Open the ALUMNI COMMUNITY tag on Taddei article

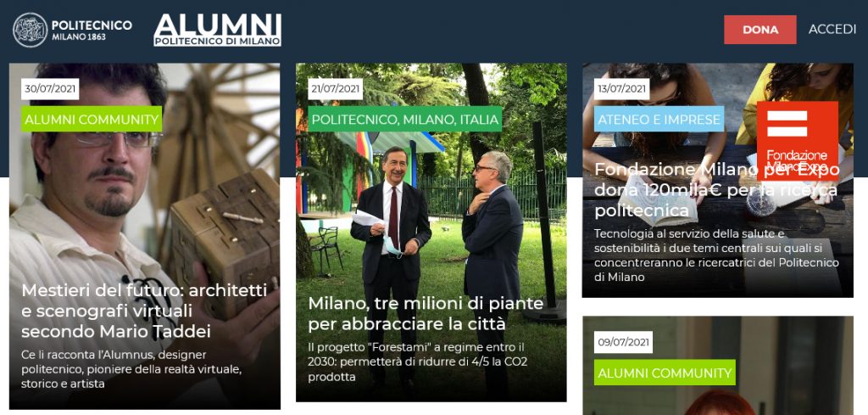(x=92, y=119)
